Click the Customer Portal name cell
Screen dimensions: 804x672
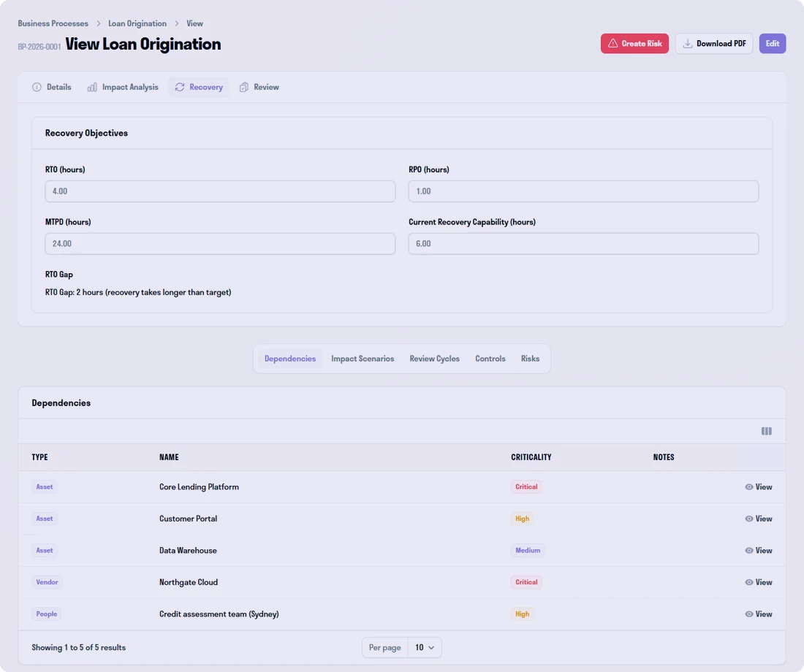(188, 519)
